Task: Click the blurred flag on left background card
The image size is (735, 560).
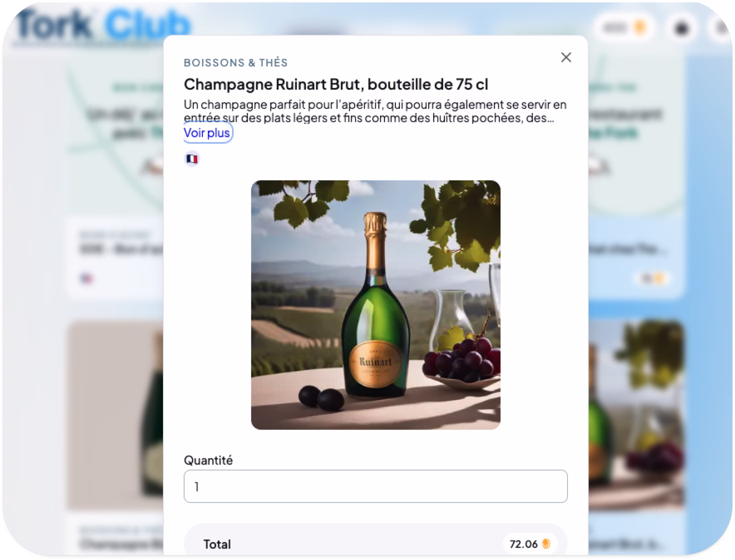Action: point(86,278)
